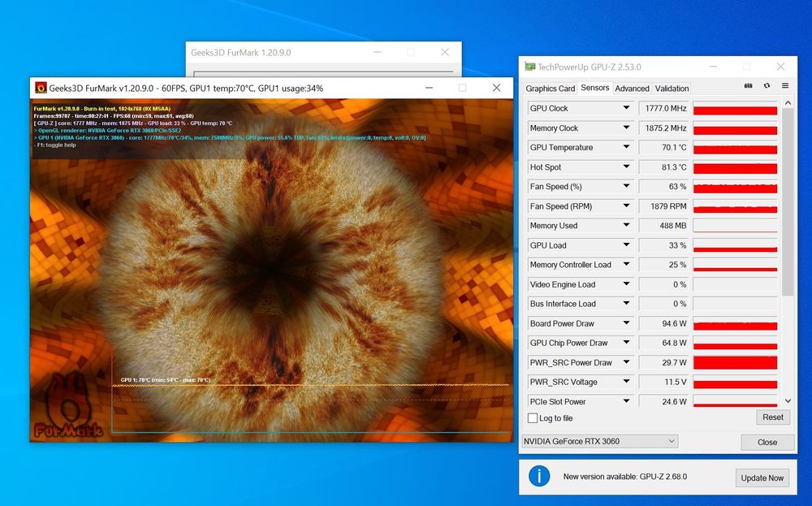Click the Hot Spot 81.3 °C value
812x506 pixels.
(663, 167)
